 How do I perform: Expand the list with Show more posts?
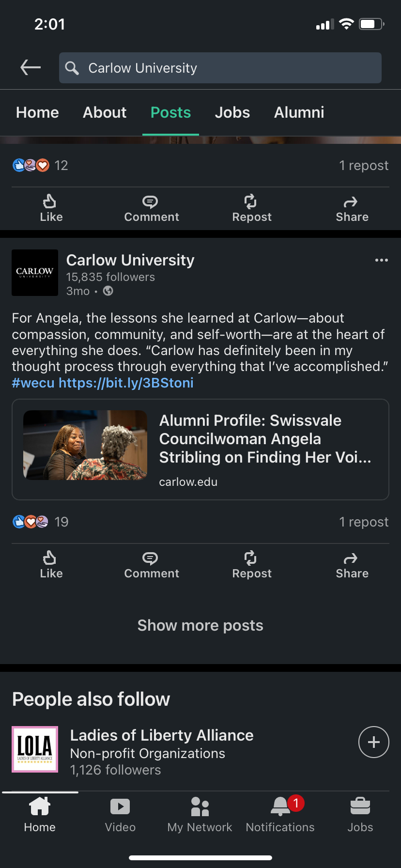(x=200, y=625)
